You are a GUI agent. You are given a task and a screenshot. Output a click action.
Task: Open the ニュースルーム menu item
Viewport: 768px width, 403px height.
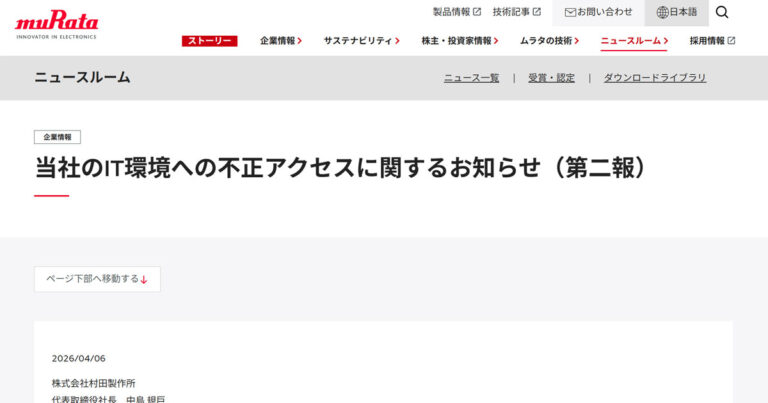tap(634, 41)
